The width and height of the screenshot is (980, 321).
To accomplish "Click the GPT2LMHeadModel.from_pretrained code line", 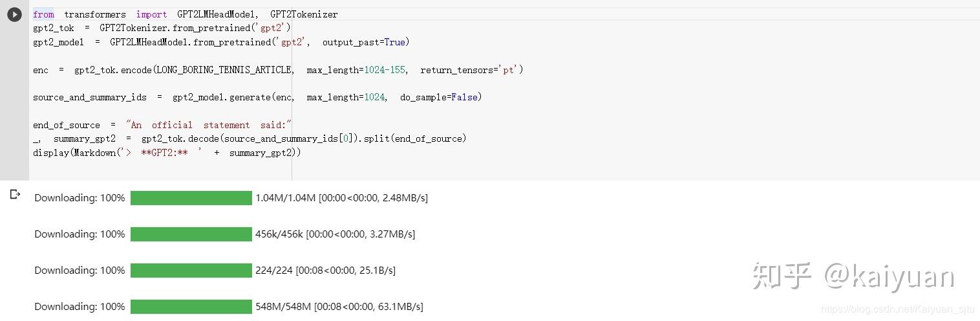I will (220, 42).
